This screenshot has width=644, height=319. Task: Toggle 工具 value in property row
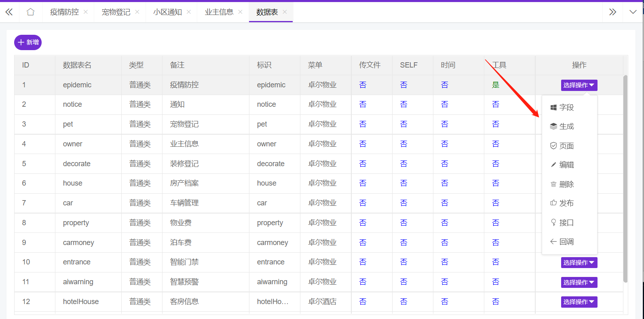496,223
